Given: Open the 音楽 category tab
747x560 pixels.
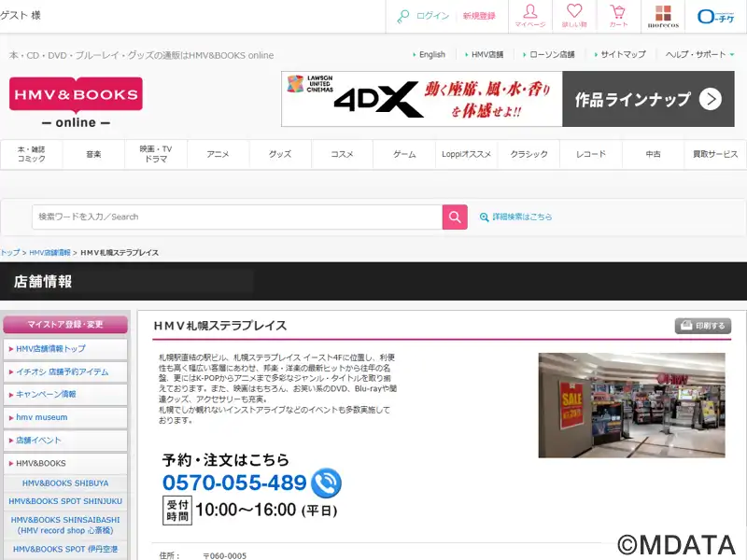Looking at the screenshot, I should pyautogui.click(x=93, y=154).
